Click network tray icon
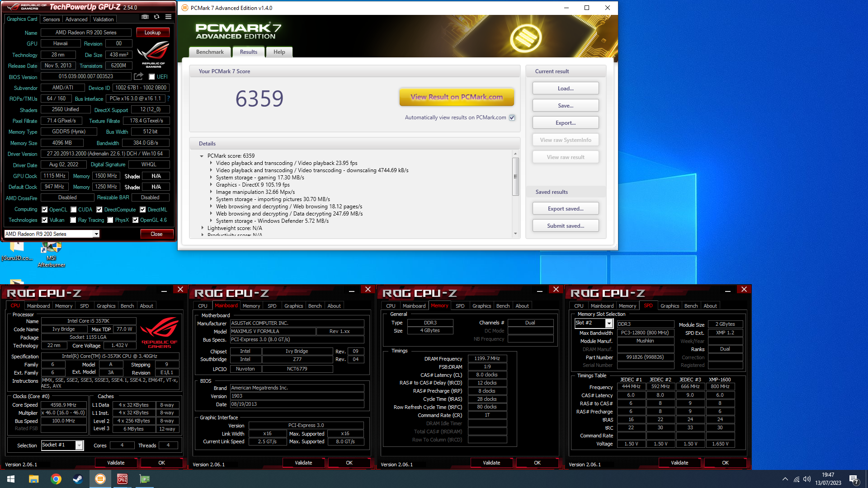The width and height of the screenshot is (868, 488). tap(797, 479)
